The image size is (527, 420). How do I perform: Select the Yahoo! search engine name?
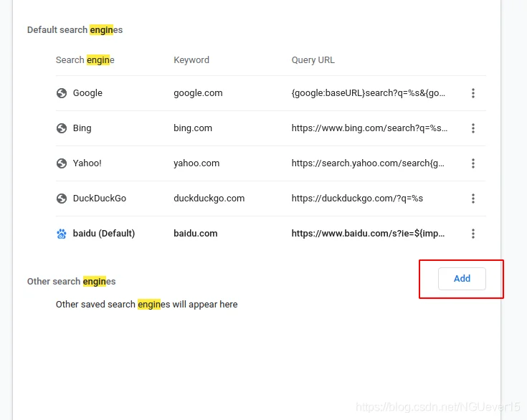[87, 163]
